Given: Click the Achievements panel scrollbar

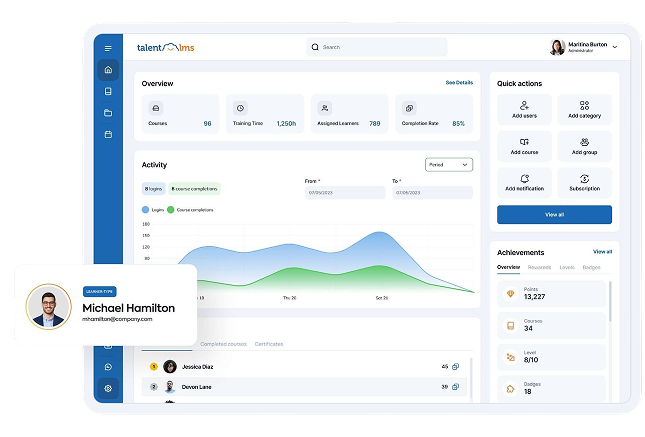Looking at the screenshot, I should coord(610,301).
